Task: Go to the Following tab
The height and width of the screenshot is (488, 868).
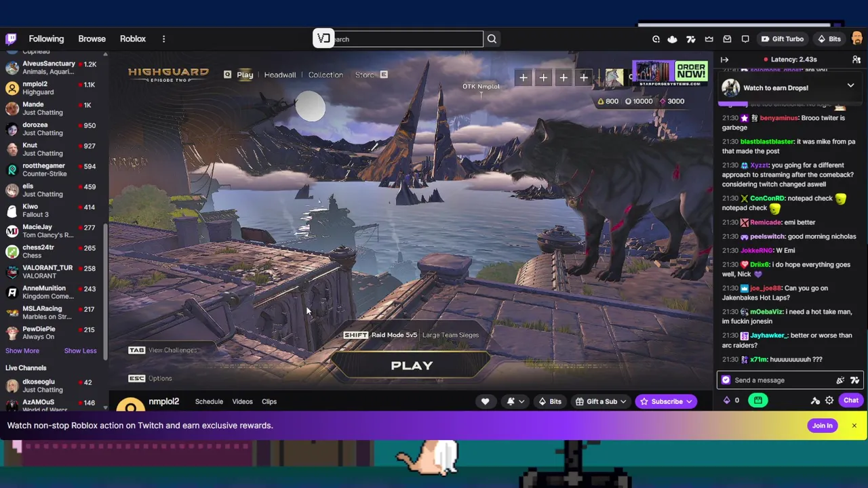Action: pyautogui.click(x=46, y=39)
